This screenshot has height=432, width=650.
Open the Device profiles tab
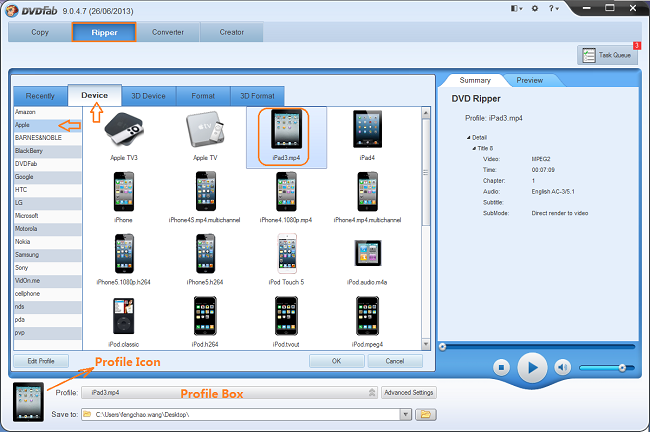95,95
